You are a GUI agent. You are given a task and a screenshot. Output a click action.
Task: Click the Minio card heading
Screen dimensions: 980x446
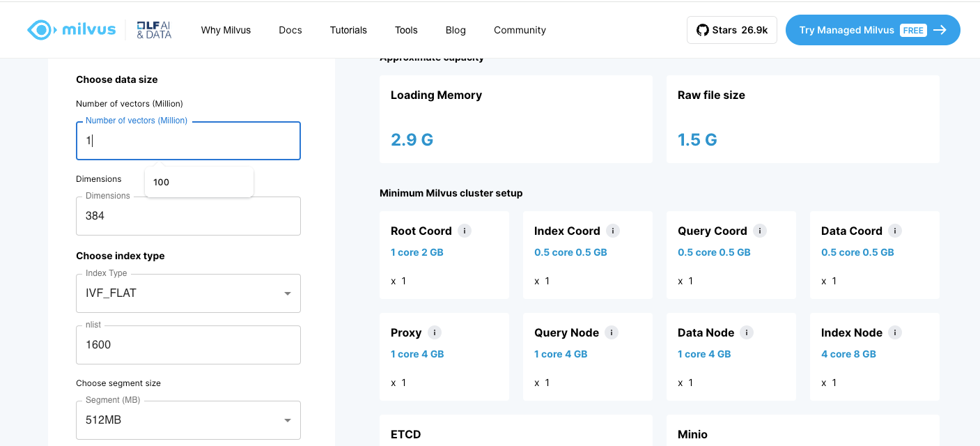pyautogui.click(x=692, y=434)
